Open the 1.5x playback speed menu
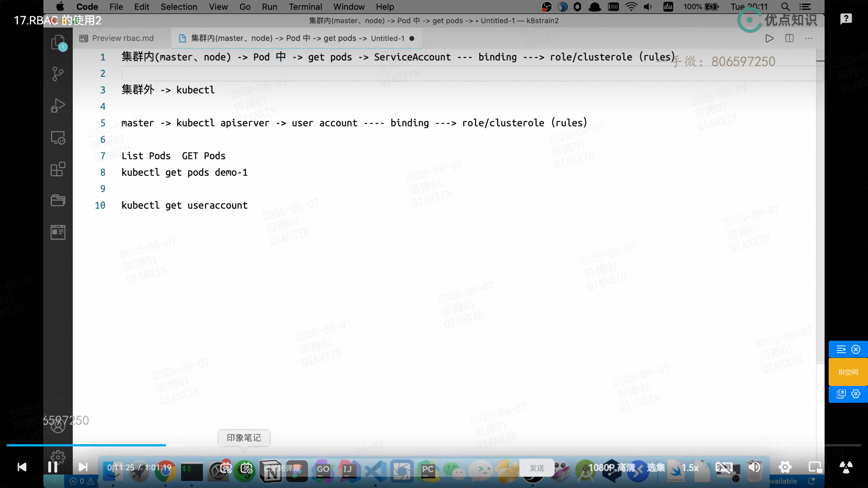Viewport: 868px width, 488px height. pyautogui.click(x=690, y=468)
